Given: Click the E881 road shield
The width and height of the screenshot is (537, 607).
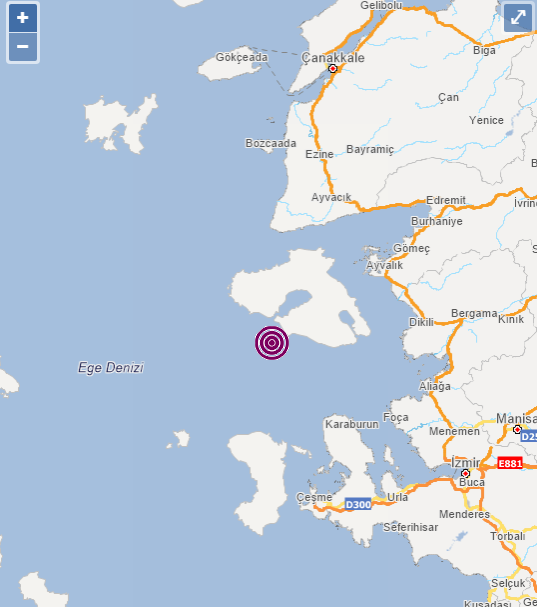Looking at the screenshot, I should (x=510, y=463).
